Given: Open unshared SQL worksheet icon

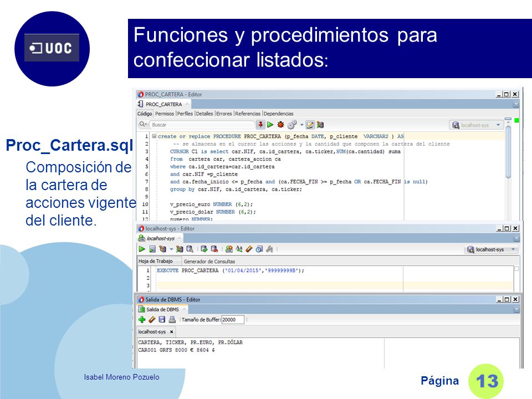Looking at the screenshot, I should pos(229,249).
